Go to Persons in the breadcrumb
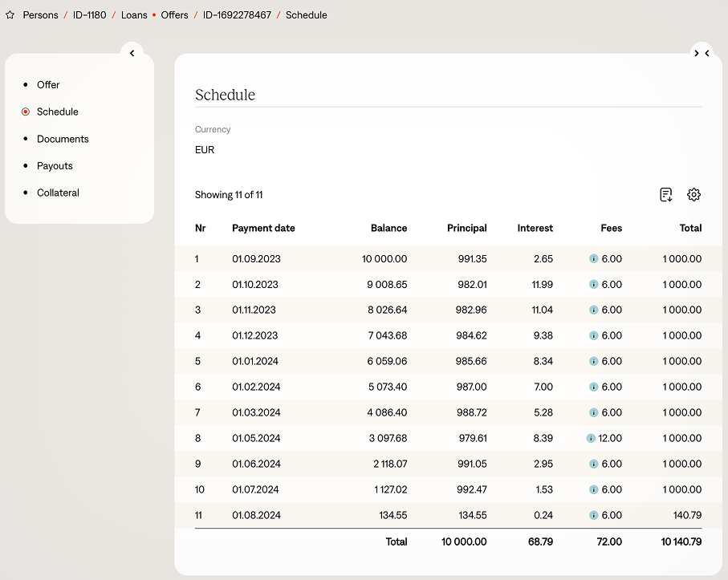The width and height of the screenshot is (728, 580). (x=40, y=15)
